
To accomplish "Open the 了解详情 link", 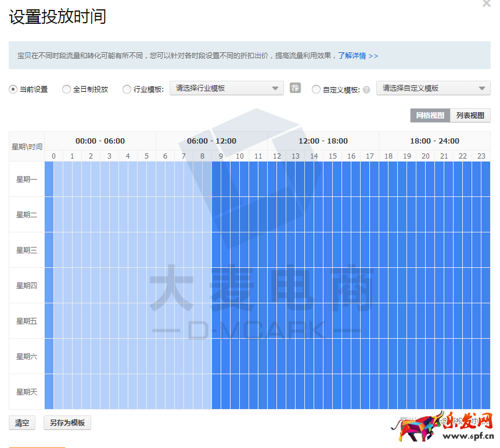I will [358, 56].
